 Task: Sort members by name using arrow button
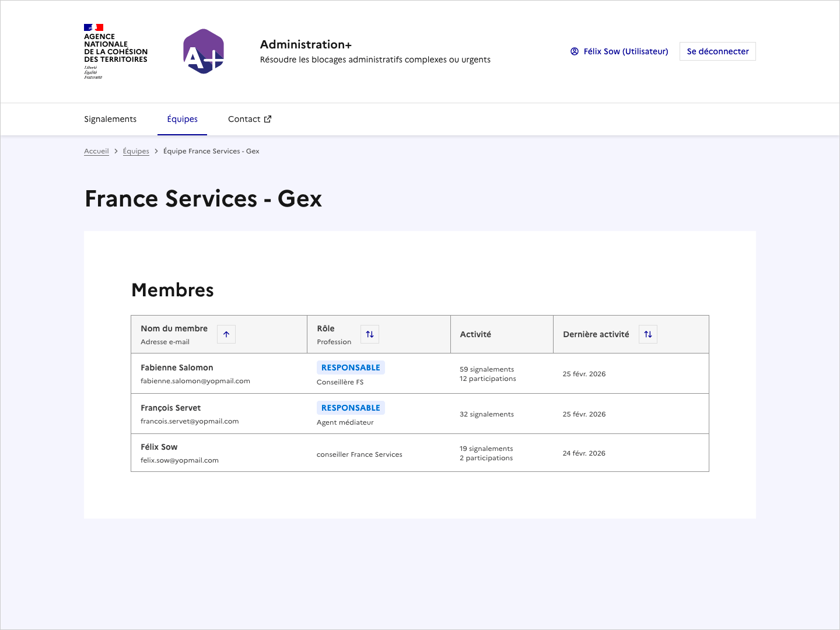click(x=226, y=334)
